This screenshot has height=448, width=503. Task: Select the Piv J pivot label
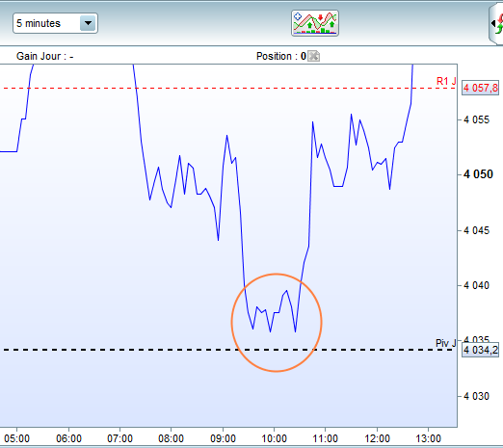point(446,343)
